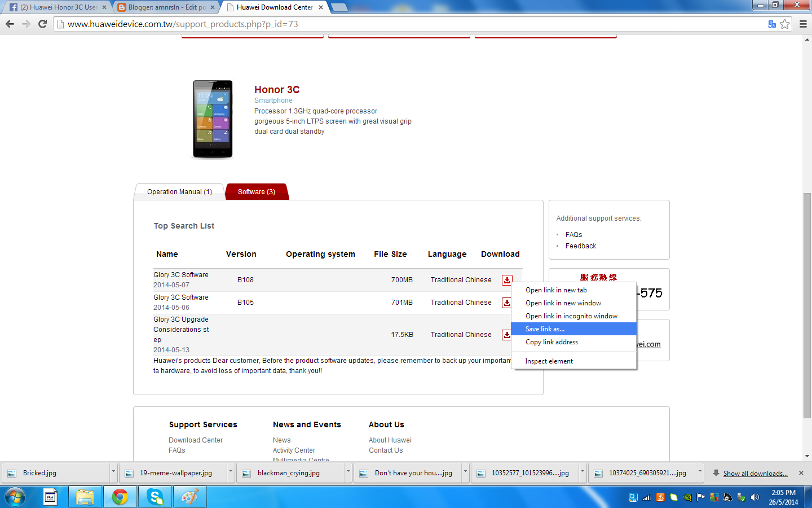Expand options for 10352577 jpg download

tap(582, 473)
